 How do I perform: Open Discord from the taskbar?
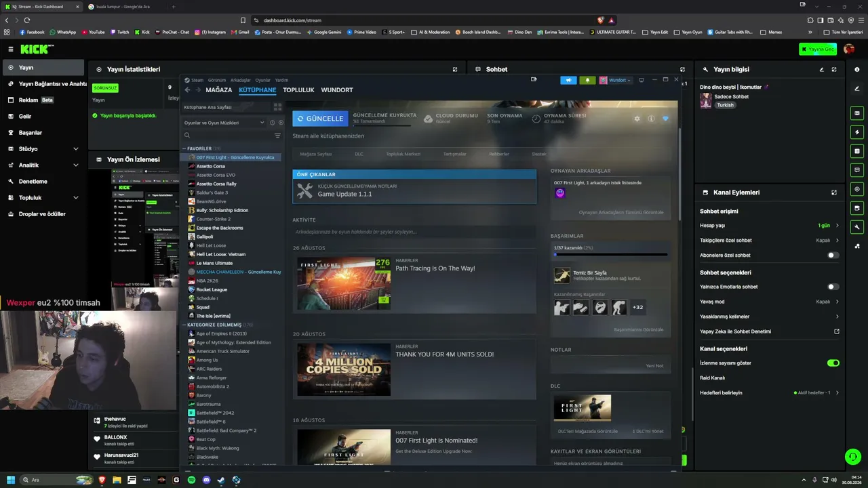pos(206,480)
